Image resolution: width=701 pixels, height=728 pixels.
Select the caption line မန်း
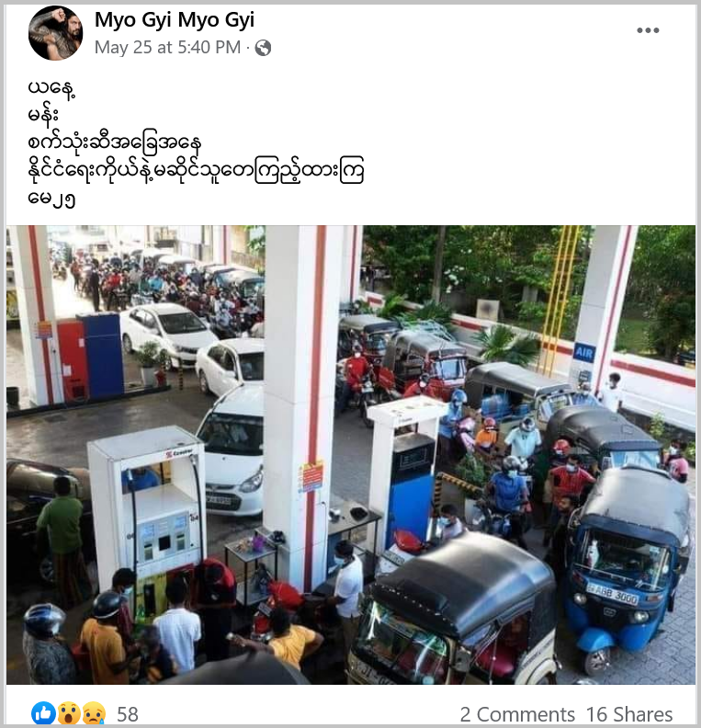pyautogui.click(x=42, y=116)
